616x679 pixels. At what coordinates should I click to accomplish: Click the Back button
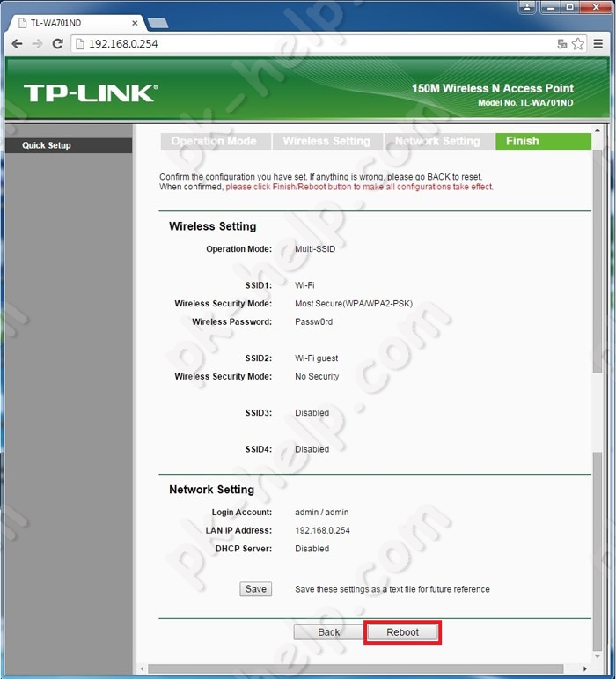[x=329, y=632]
